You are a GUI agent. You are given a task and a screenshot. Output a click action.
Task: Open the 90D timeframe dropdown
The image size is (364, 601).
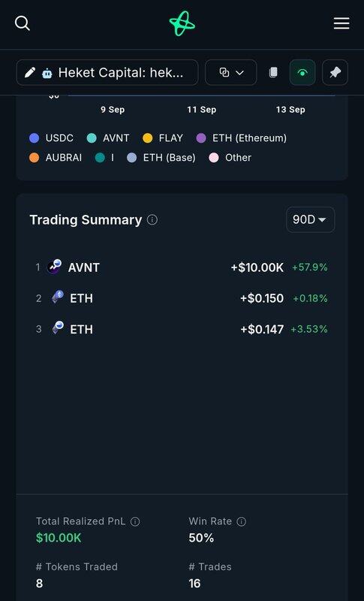[311, 219]
